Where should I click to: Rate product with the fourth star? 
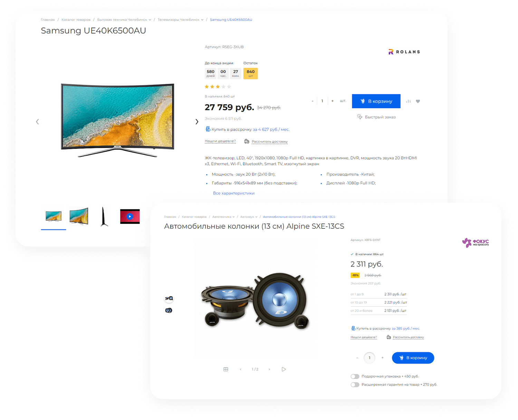point(223,87)
